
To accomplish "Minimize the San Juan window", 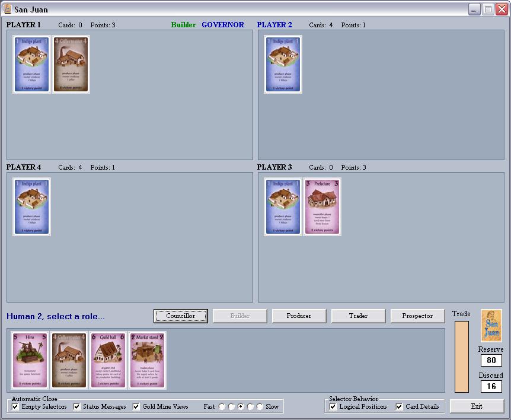I will [474, 9].
